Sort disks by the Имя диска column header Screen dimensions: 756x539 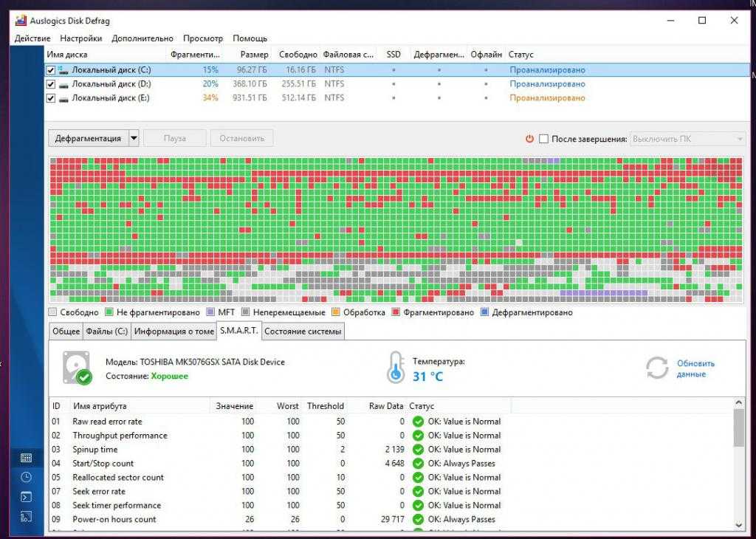click(x=105, y=55)
